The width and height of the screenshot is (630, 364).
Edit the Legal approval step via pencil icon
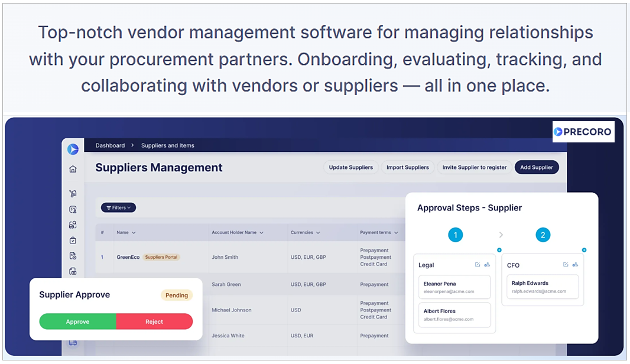(477, 264)
